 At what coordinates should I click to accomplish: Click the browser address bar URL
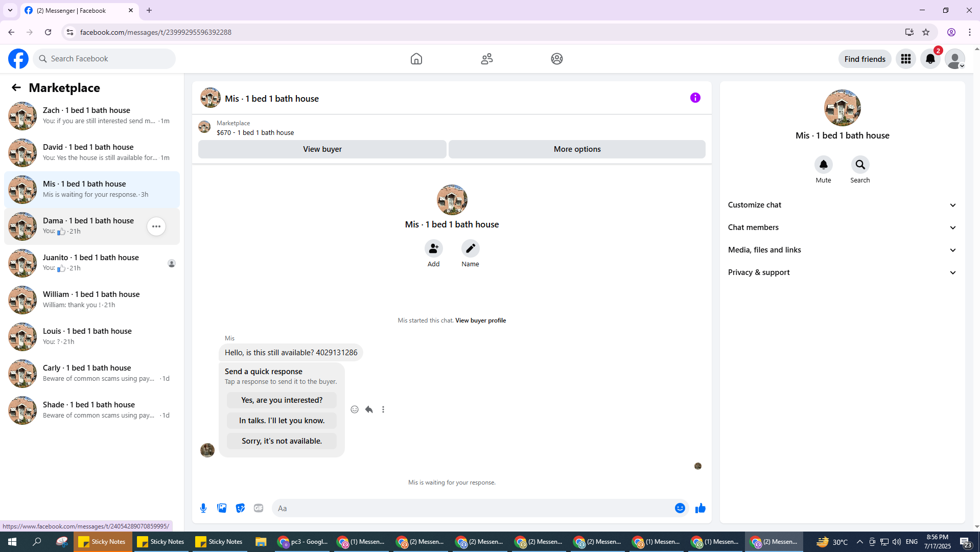156,32
